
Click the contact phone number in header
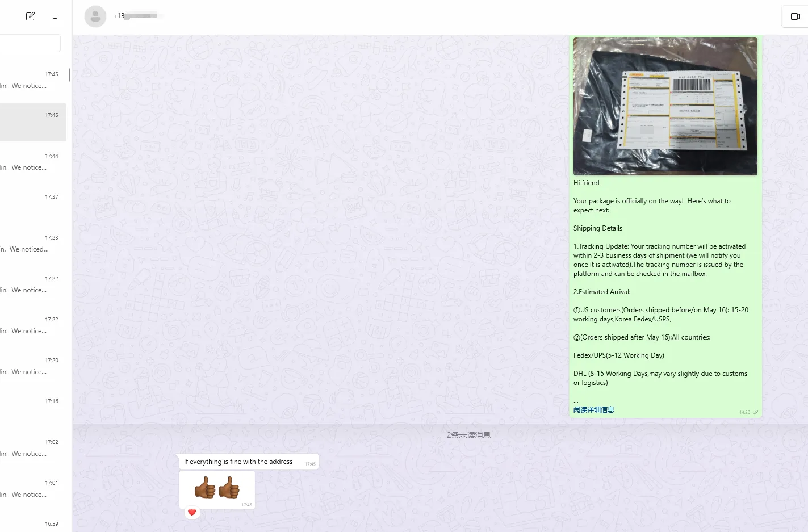[136, 16]
